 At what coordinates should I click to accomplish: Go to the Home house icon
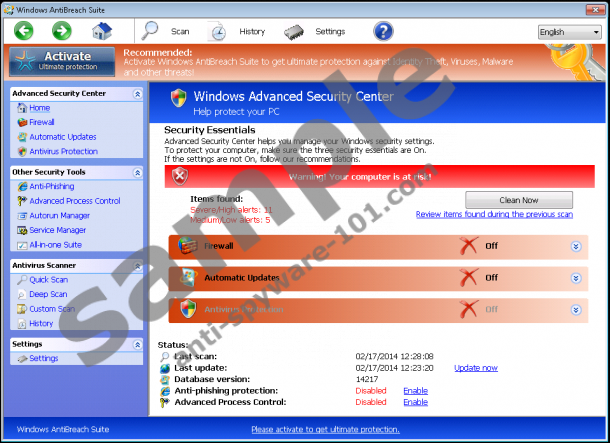pos(101,31)
